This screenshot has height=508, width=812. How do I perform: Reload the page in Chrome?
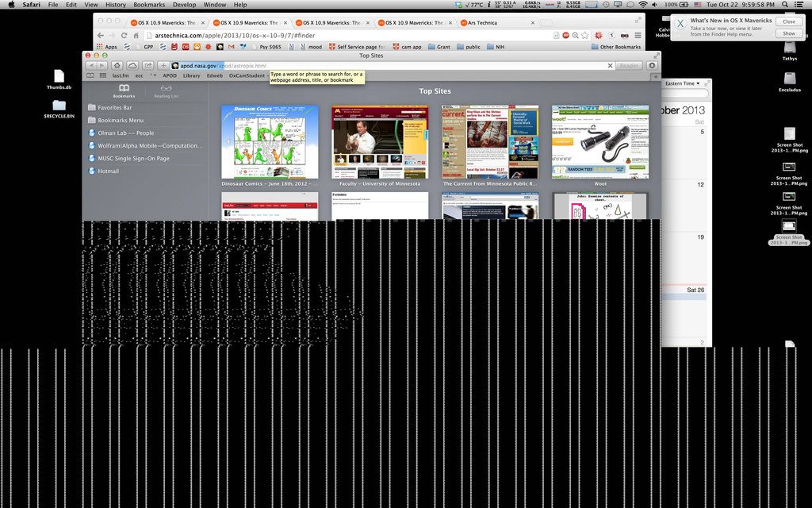pyautogui.click(x=124, y=36)
